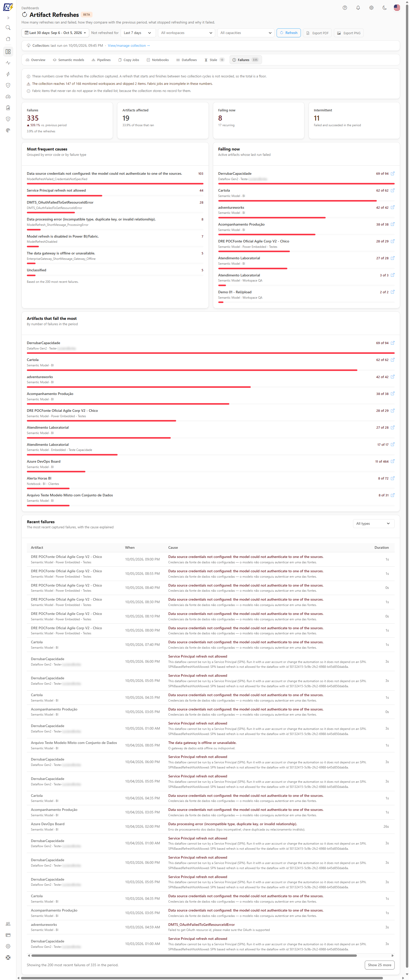Open the support lifebuoy icon in the sidebar
The height and width of the screenshot is (980, 409).
pos(8,958)
